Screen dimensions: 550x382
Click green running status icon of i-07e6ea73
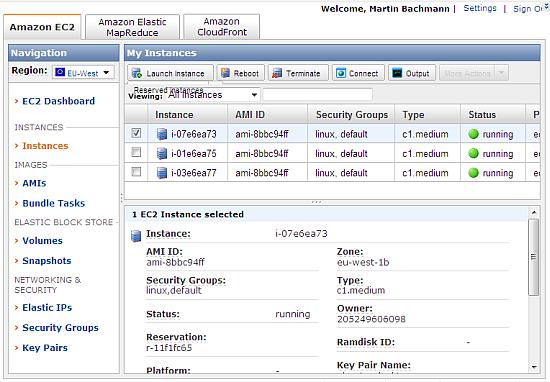tap(474, 134)
